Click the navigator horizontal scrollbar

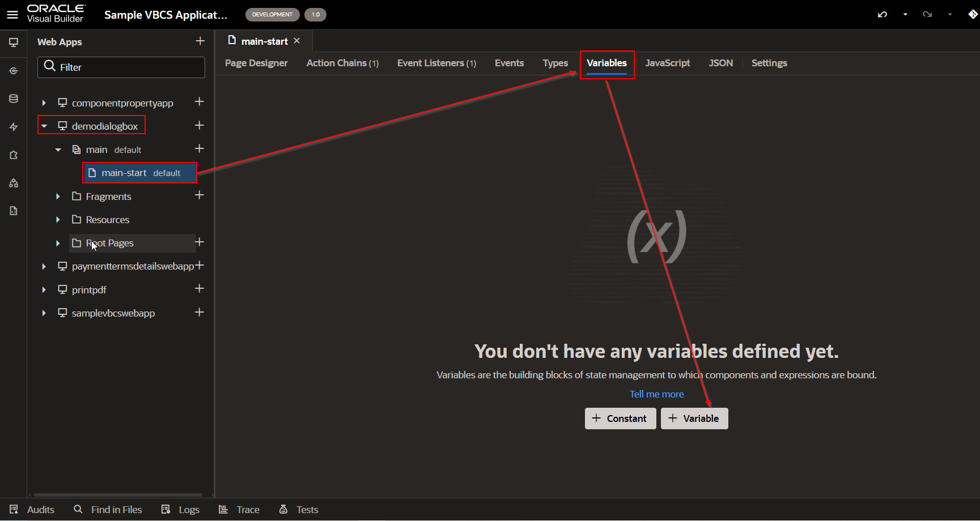click(118, 494)
